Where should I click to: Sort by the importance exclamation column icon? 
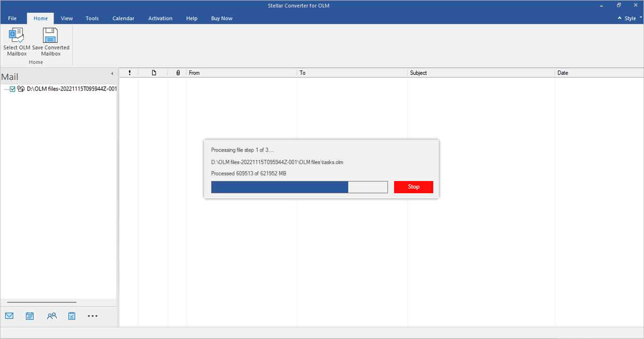pos(129,73)
